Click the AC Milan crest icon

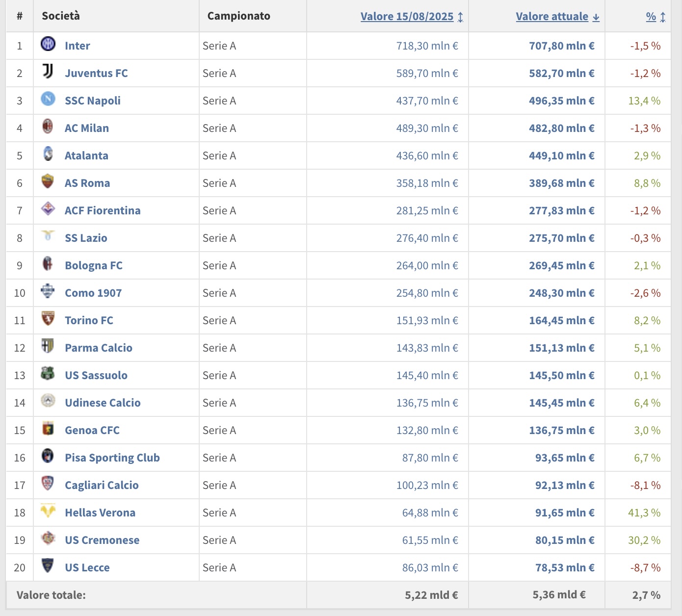coord(48,127)
